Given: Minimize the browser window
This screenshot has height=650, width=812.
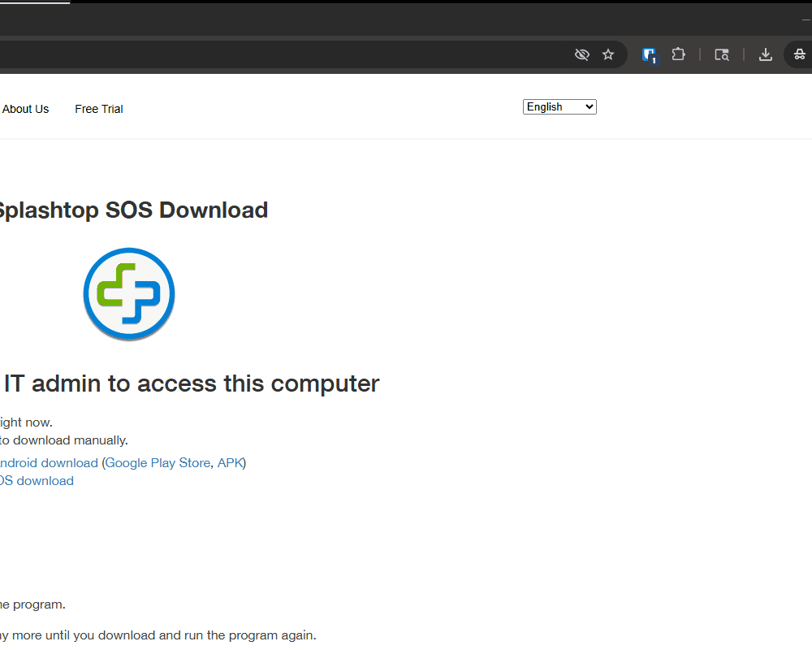Looking at the screenshot, I should pyautogui.click(x=806, y=19).
